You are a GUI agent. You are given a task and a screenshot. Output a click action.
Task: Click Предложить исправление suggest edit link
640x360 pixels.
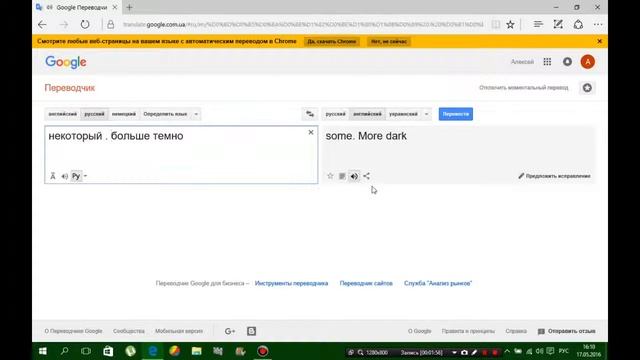[554, 176]
